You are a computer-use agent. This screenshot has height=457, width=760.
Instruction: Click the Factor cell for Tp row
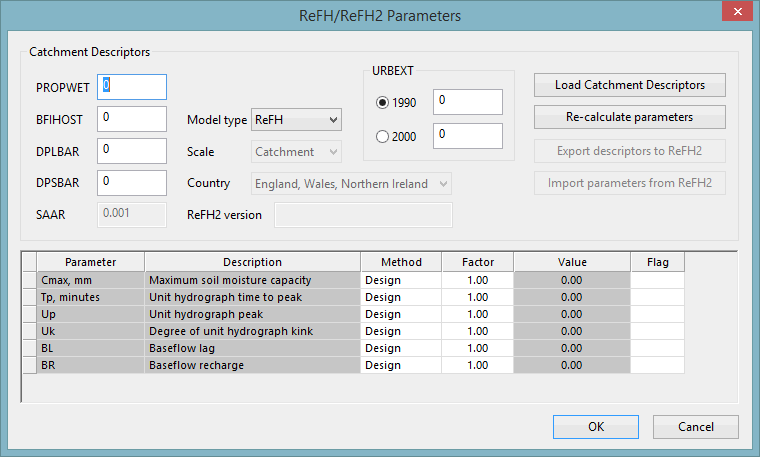(476, 297)
